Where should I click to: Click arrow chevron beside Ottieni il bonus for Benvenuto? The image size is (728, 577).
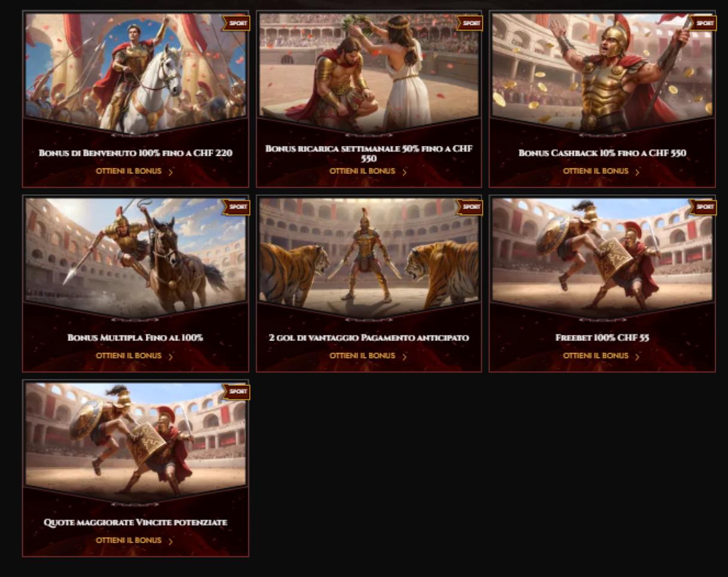coord(171,172)
